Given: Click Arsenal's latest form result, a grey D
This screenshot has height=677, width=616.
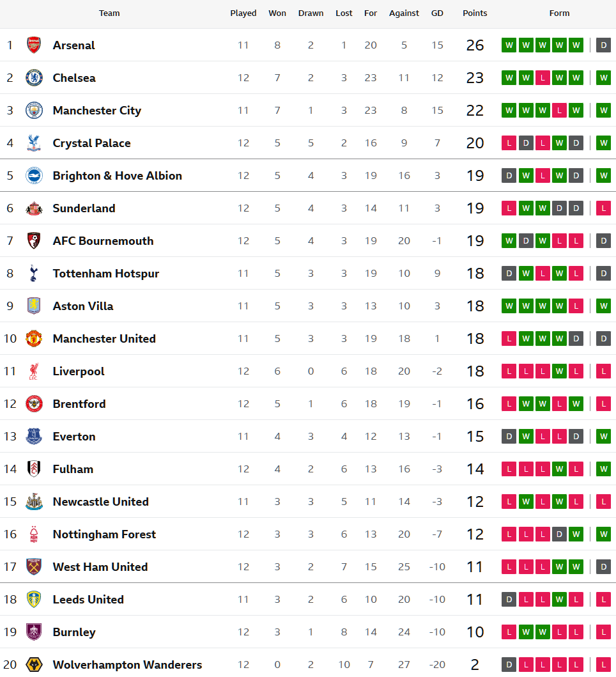Looking at the screenshot, I should [x=603, y=45].
